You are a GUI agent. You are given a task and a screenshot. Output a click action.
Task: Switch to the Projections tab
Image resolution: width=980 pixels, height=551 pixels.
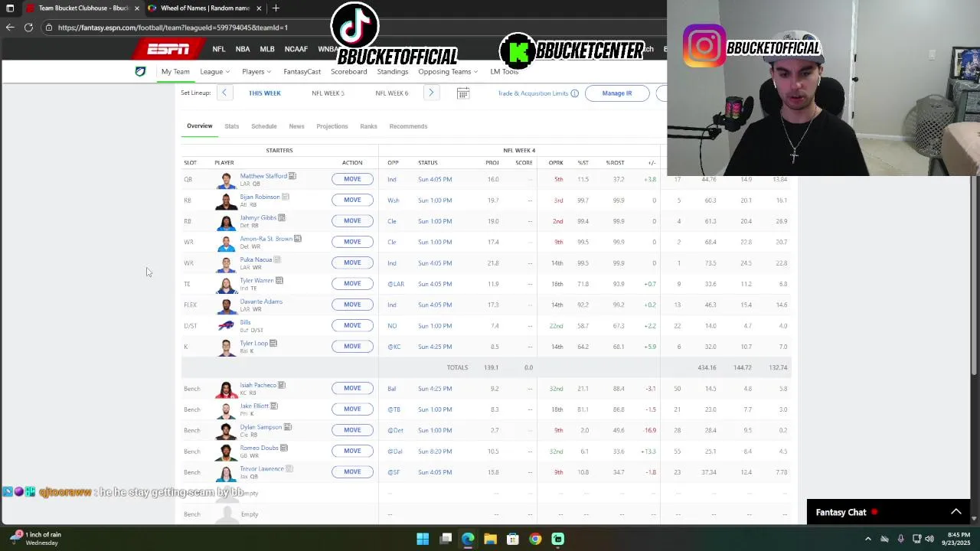coord(332,126)
